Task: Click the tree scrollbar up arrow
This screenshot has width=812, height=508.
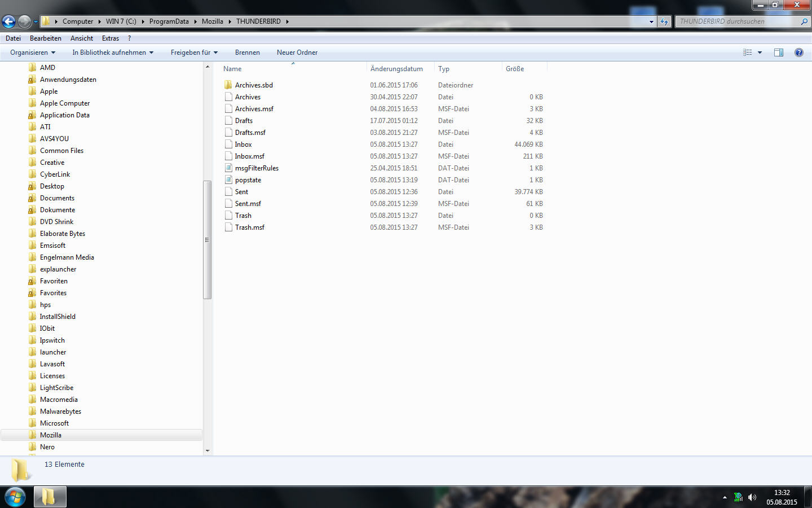Action: (x=207, y=67)
